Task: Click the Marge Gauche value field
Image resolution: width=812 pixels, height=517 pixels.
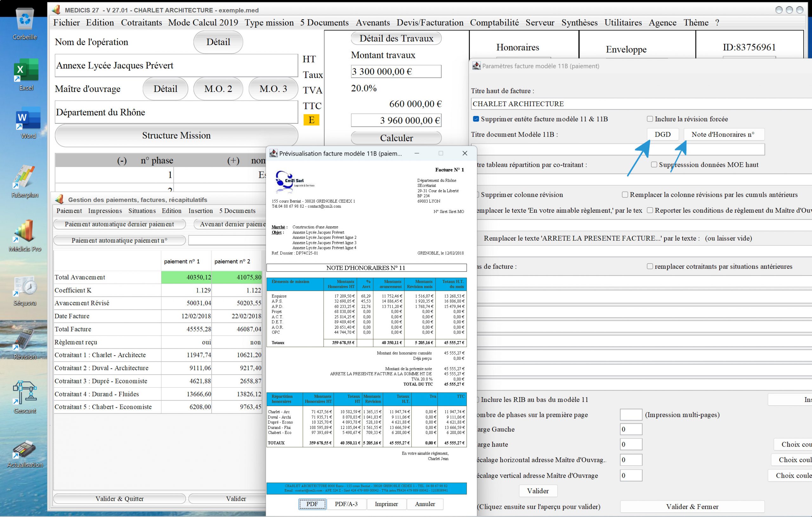Action: pyautogui.click(x=631, y=429)
